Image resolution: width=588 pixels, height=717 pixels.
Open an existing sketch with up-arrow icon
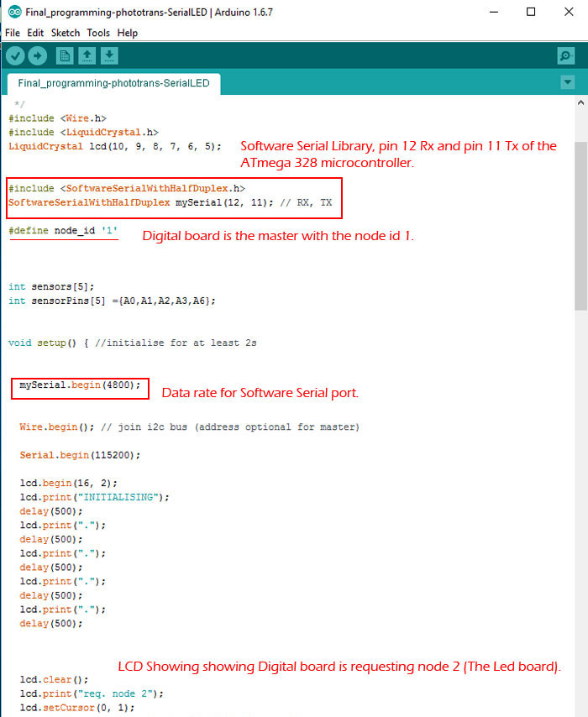point(87,55)
